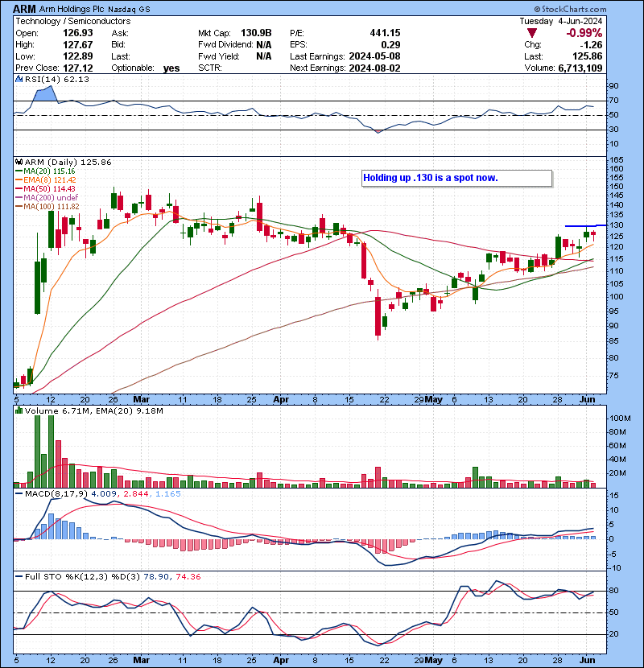Click the 'Volume 6.71M, EMA(20) 9.18M' label
Viewport: 644px width, 668px height.
click(93, 410)
